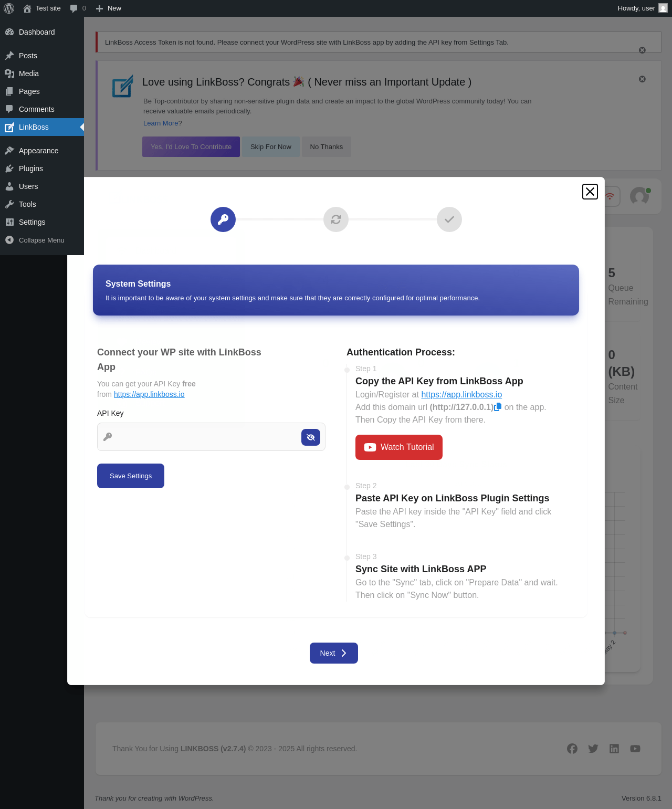Open the Pages menu

point(42,91)
